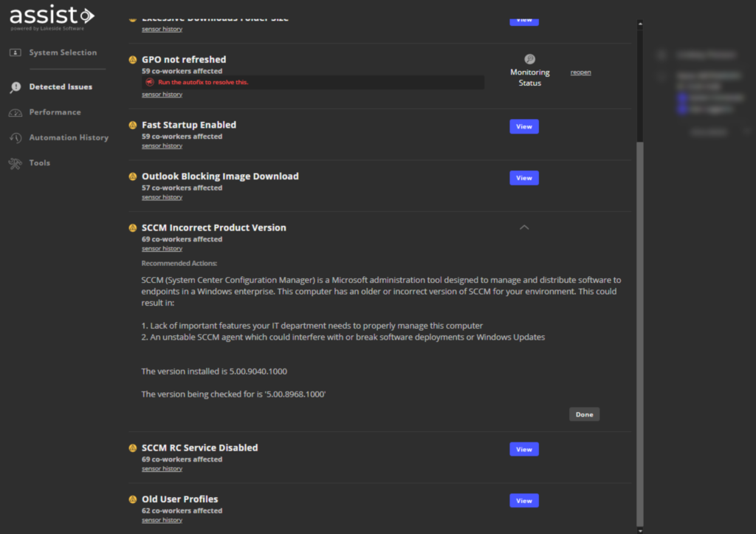Click the Detected Issues sidebar icon
This screenshot has width=756, height=534.
[x=16, y=87]
